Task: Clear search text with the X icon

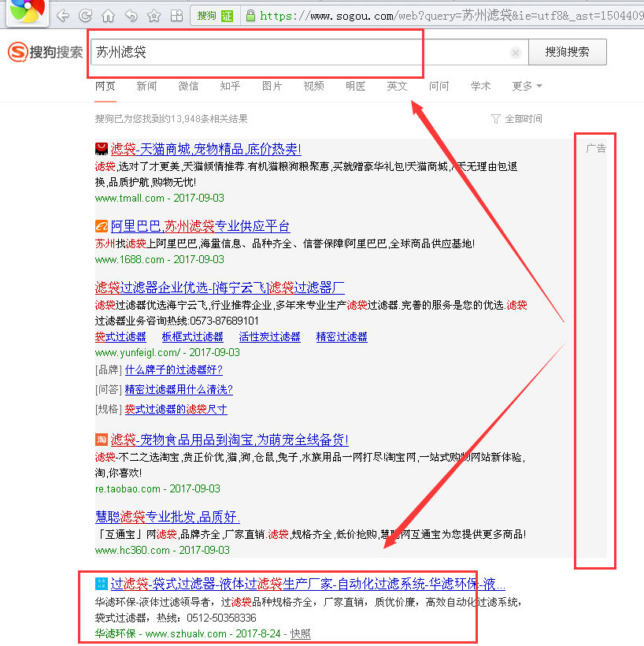Action: pyautogui.click(x=516, y=53)
